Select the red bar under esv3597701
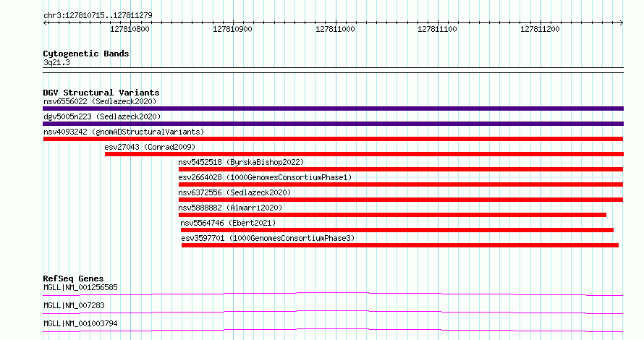Viewport: 644px width, 340px height. (x=400, y=245)
